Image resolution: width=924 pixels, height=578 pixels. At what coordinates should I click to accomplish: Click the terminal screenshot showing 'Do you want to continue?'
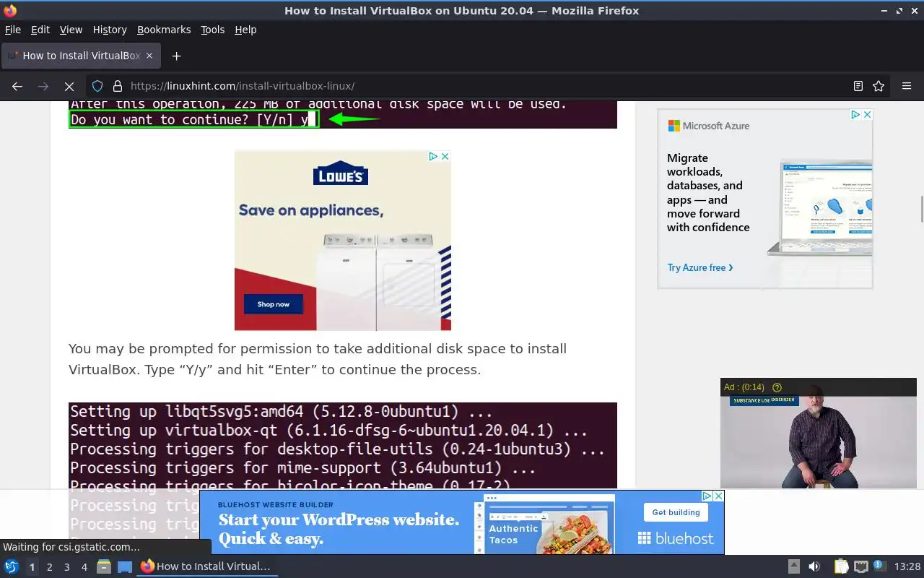pos(343,115)
